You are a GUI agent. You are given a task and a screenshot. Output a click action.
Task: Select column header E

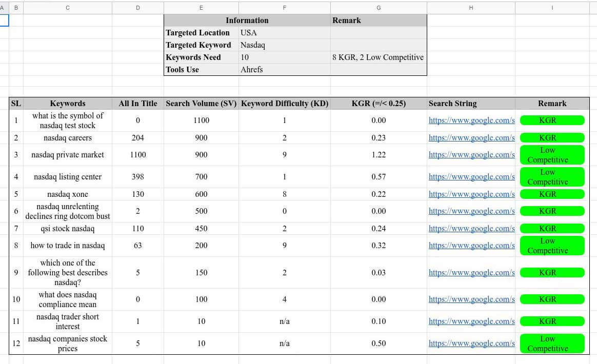click(201, 8)
